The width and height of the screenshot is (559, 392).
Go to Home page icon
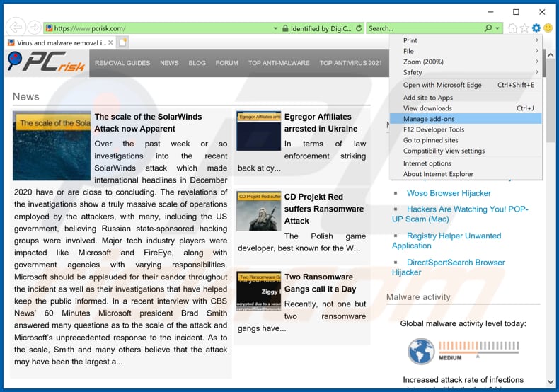tap(512, 28)
